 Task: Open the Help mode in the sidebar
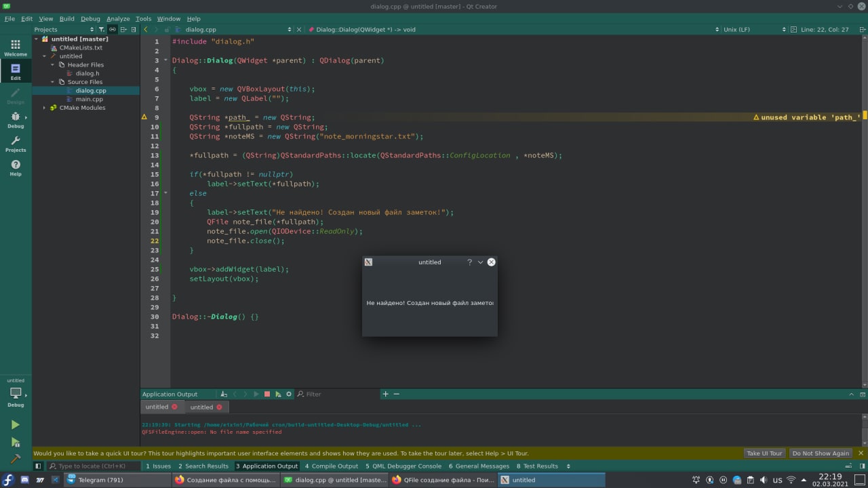point(15,167)
